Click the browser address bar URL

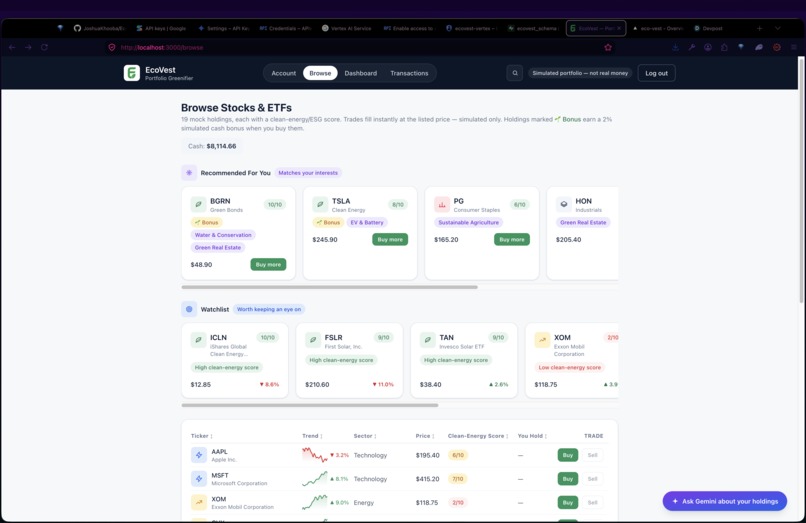tap(162, 47)
